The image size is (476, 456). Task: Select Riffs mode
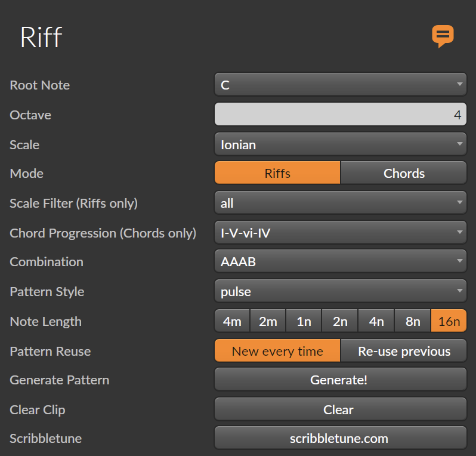pyautogui.click(x=277, y=173)
